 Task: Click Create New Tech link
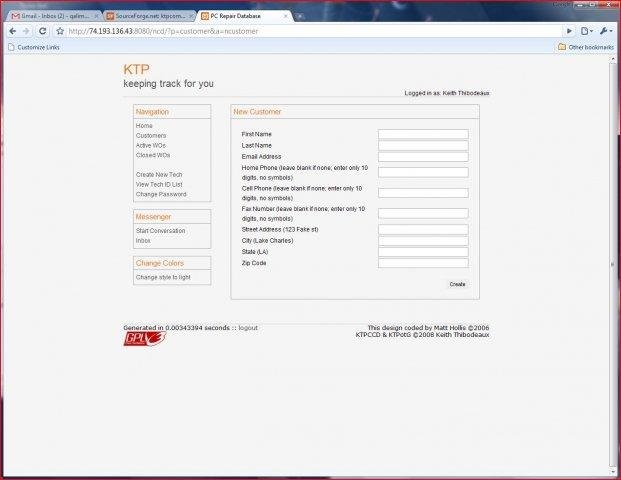159,175
